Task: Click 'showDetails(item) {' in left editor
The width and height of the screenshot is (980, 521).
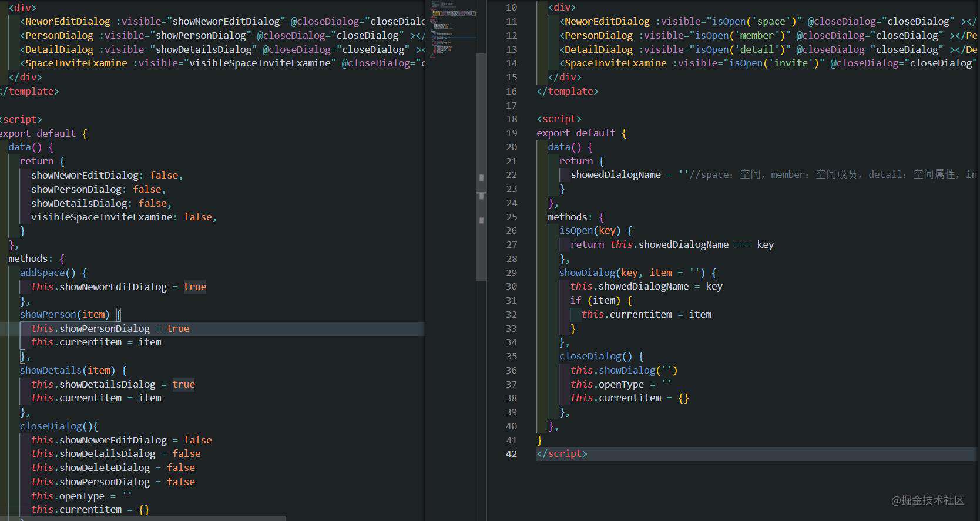Action: (73, 371)
